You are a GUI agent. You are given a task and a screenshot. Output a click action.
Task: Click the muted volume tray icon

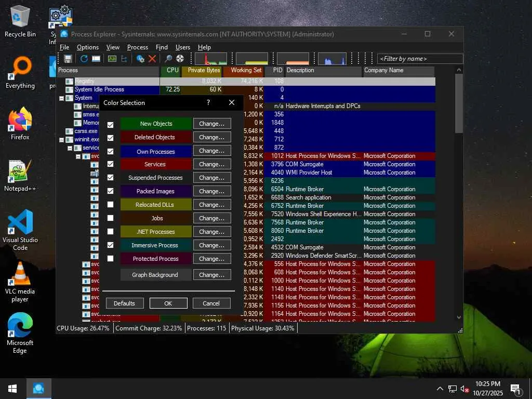click(x=464, y=389)
